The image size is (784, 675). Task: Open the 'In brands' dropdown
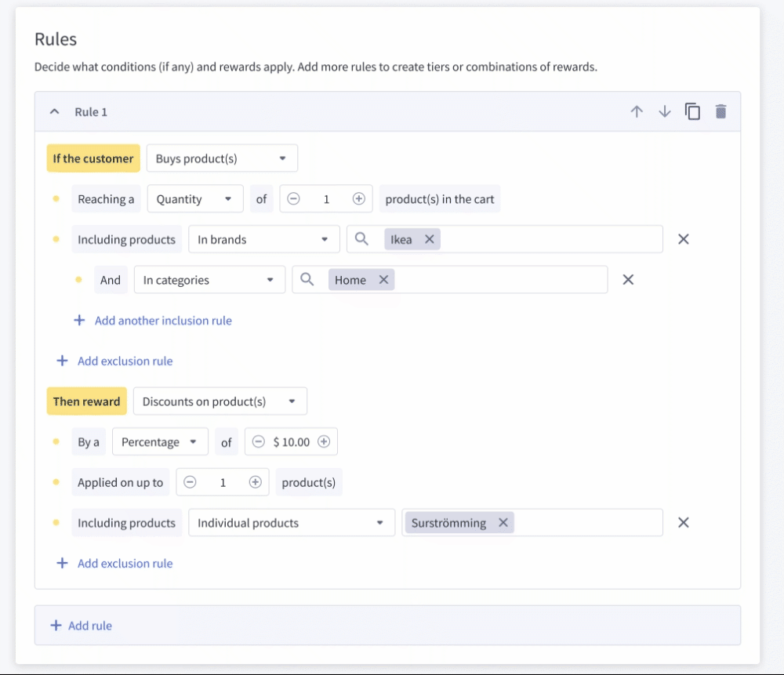pyautogui.click(x=264, y=239)
